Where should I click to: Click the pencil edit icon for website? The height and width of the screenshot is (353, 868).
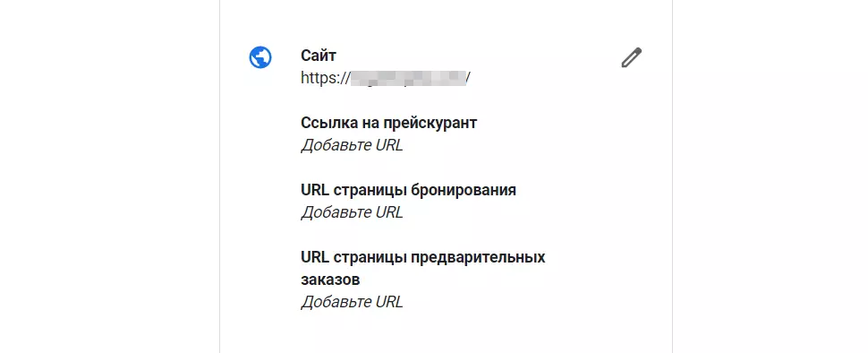[631, 57]
